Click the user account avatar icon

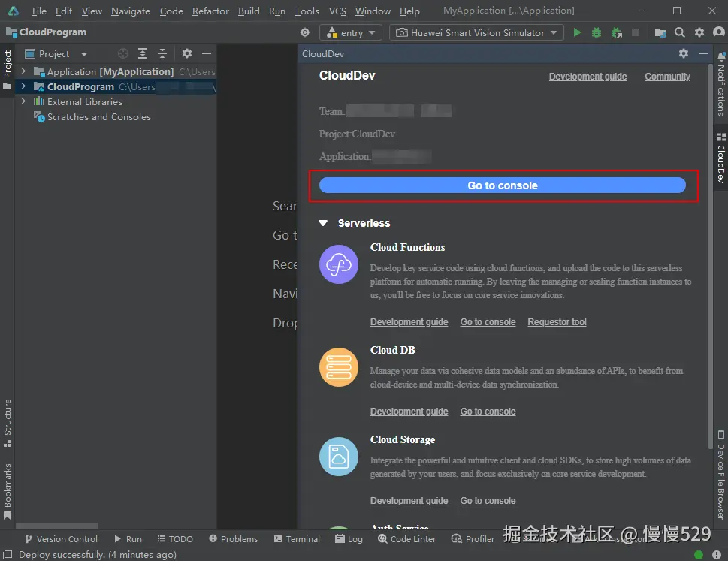(719, 32)
